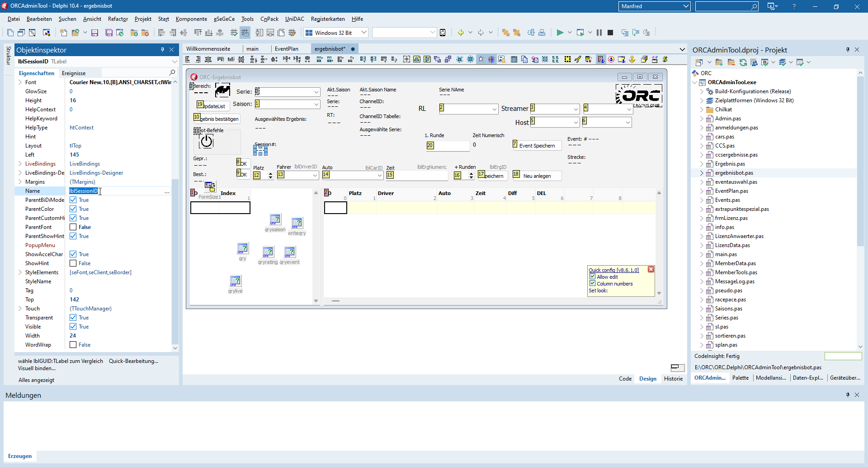Toggle the ParentFont checkbox
868x467 pixels.
click(73, 227)
